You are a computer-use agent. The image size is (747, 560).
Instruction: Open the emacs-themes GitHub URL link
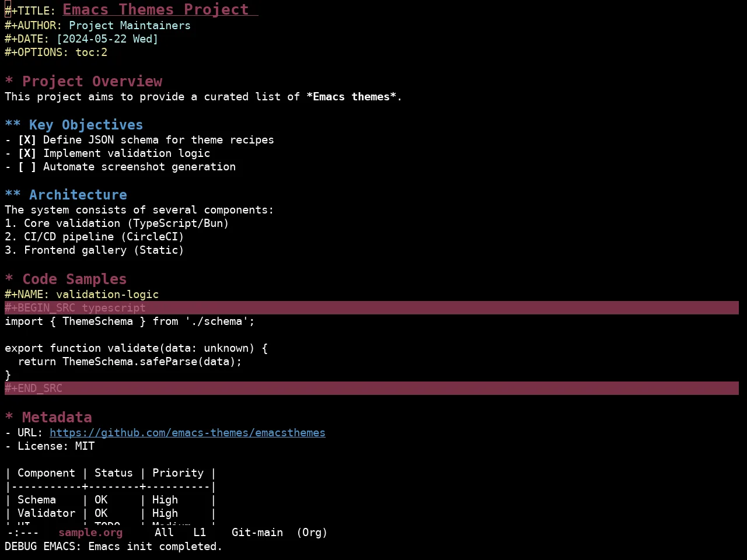(187, 433)
